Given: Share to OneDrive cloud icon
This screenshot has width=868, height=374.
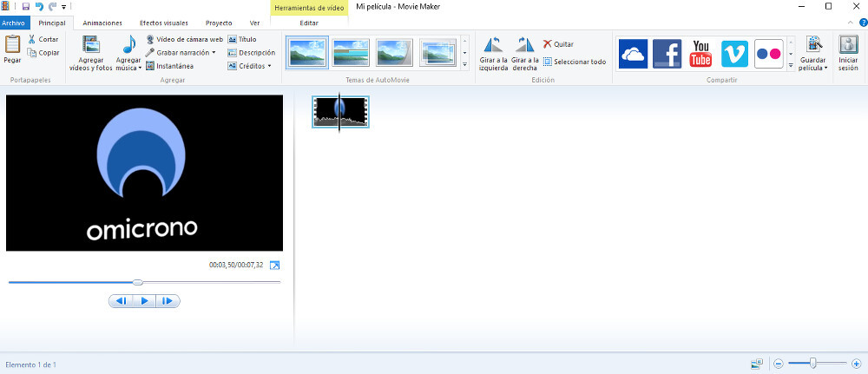Looking at the screenshot, I should [x=633, y=54].
